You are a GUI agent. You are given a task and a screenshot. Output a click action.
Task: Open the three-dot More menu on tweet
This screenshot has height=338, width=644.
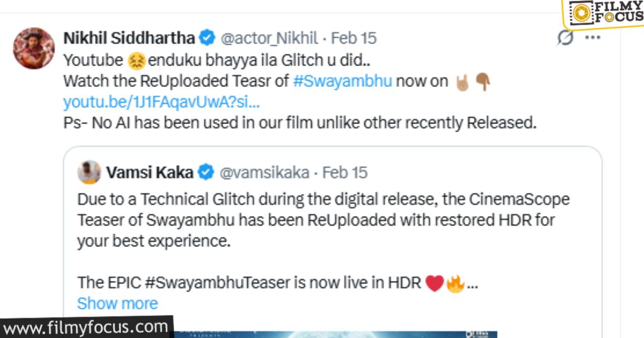[x=592, y=38]
